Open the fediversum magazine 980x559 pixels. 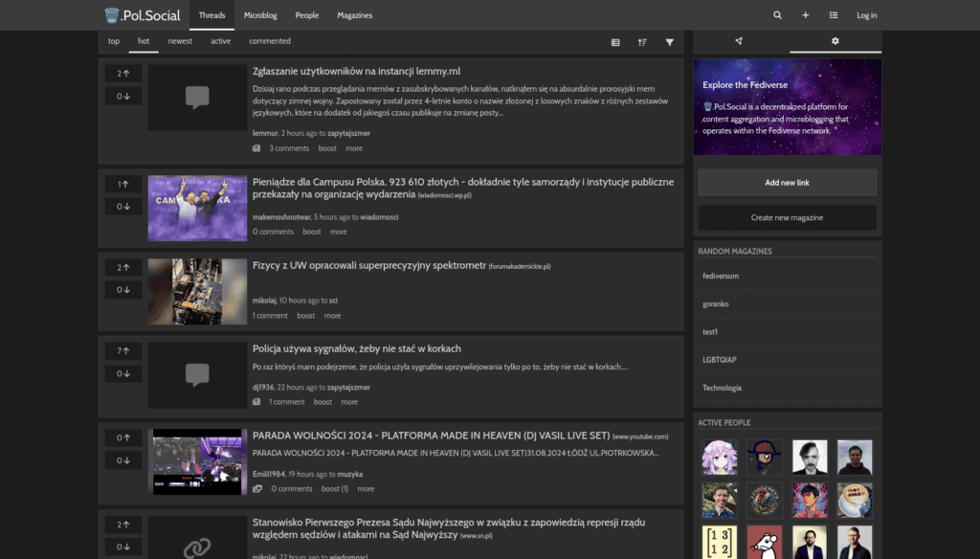[720, 276]
